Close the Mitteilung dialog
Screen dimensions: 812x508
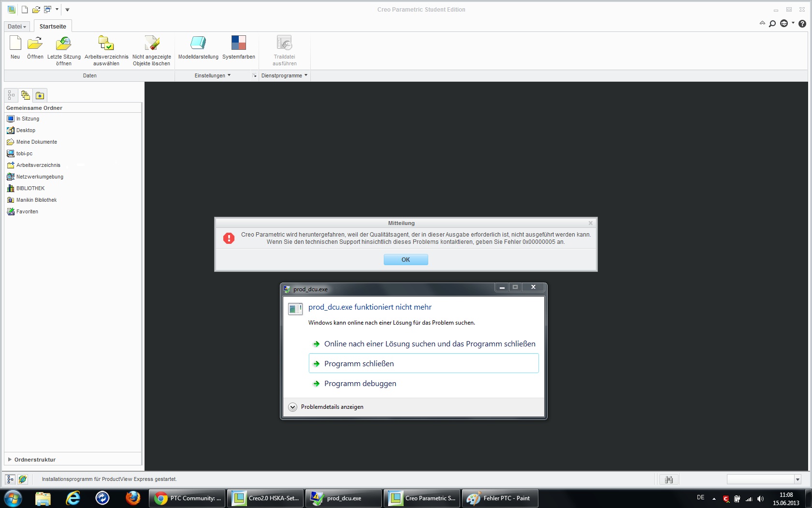pyautogui.click(x=590, y=223)
